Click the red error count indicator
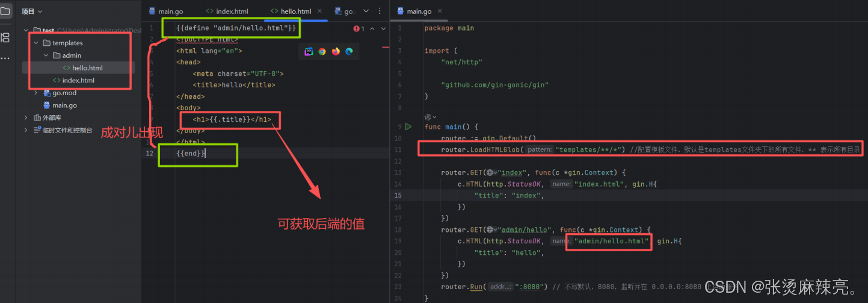 pos(360,28)
